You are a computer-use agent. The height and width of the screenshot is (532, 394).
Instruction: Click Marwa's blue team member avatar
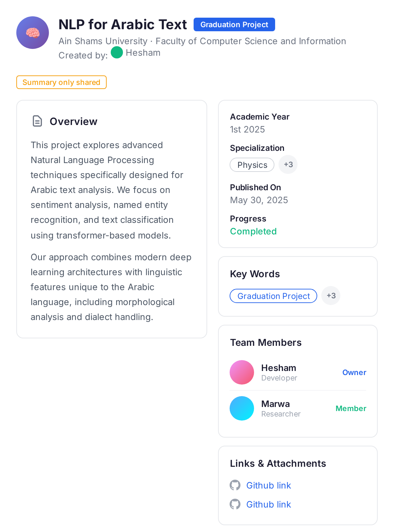click(242, 408)
